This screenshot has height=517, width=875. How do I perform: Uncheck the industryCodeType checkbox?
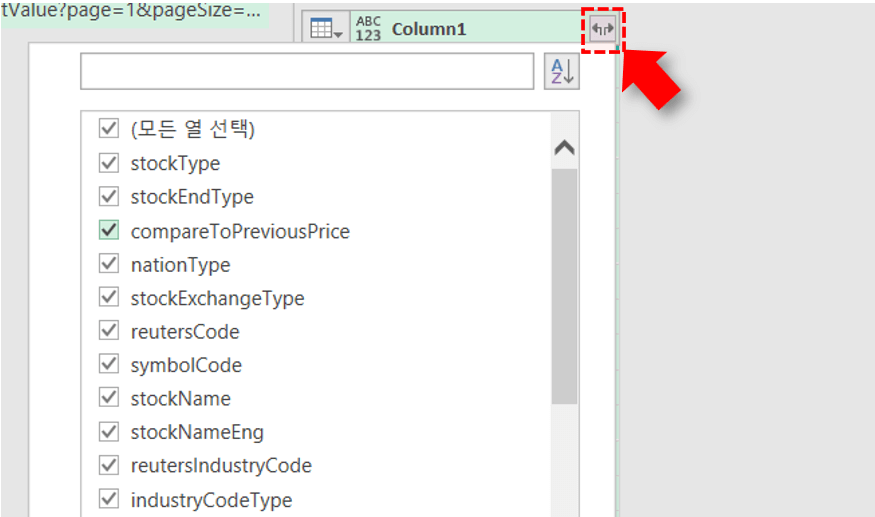(x=109, y=499)
